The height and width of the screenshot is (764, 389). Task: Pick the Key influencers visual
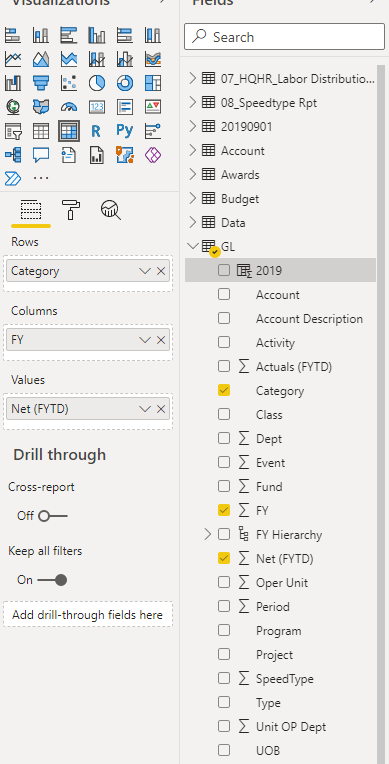153,131
